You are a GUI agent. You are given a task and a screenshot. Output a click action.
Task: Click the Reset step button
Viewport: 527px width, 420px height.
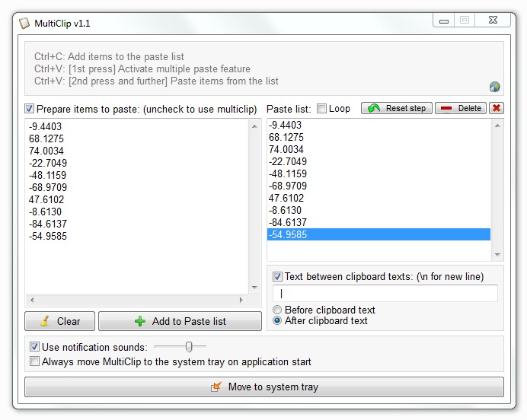[x=397, y=108]
